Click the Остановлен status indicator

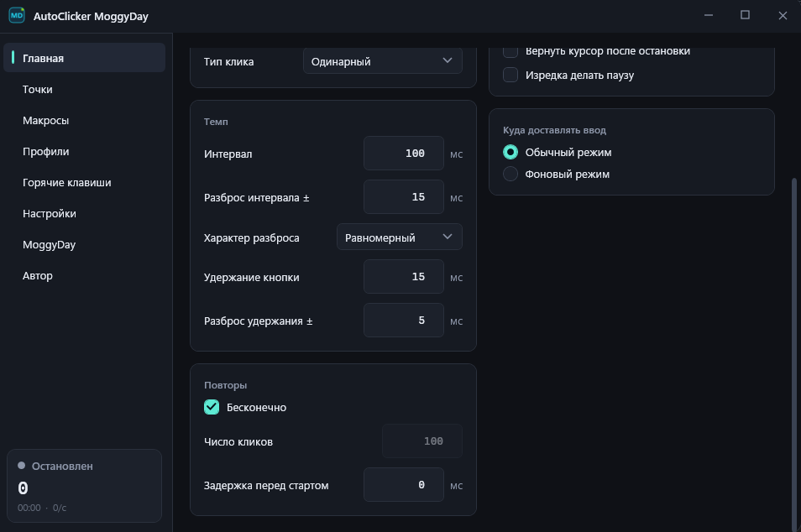click(x=55, y=466)
